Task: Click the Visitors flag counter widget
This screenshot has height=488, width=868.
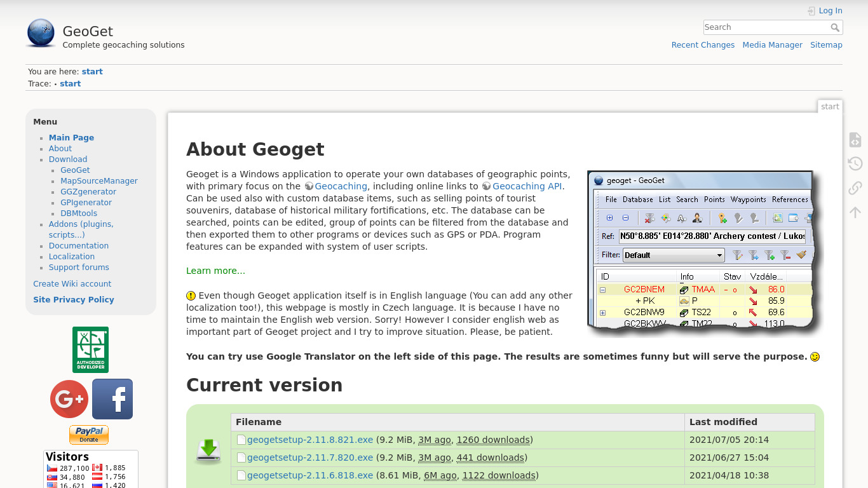Action: coord(91,469)
